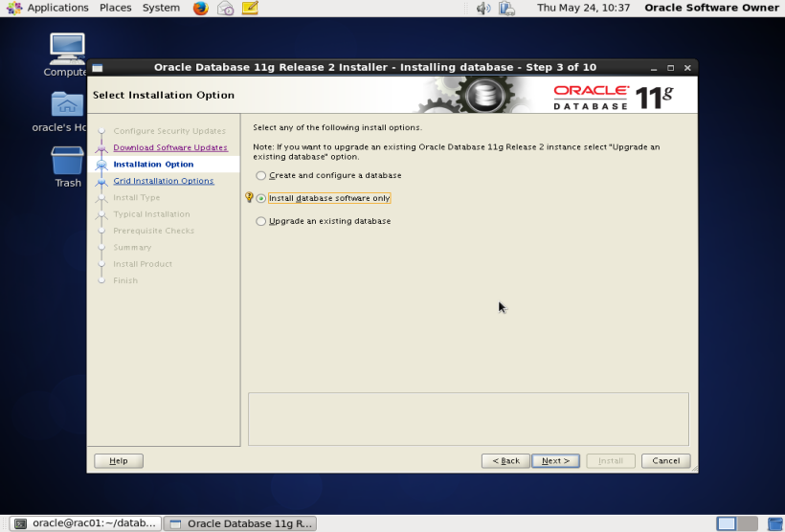Click the network connection tray icon

pos(506,8)
